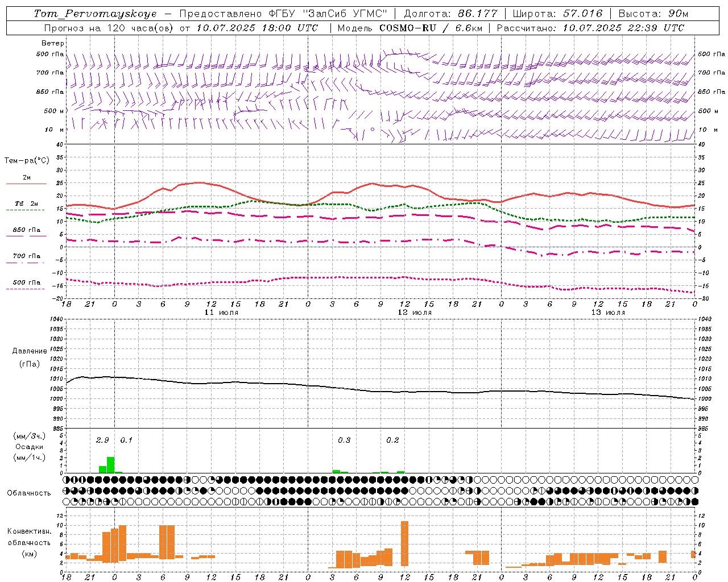The image size is (728, 582).
Task: Click the (мм/1ч.) hourly precipitation unit
Action: (x=29, y=458)
